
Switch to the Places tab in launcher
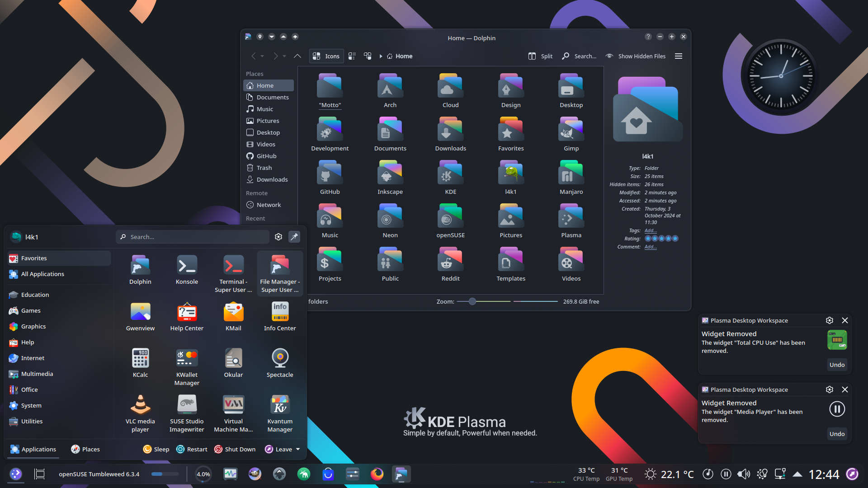coord(85,449)
